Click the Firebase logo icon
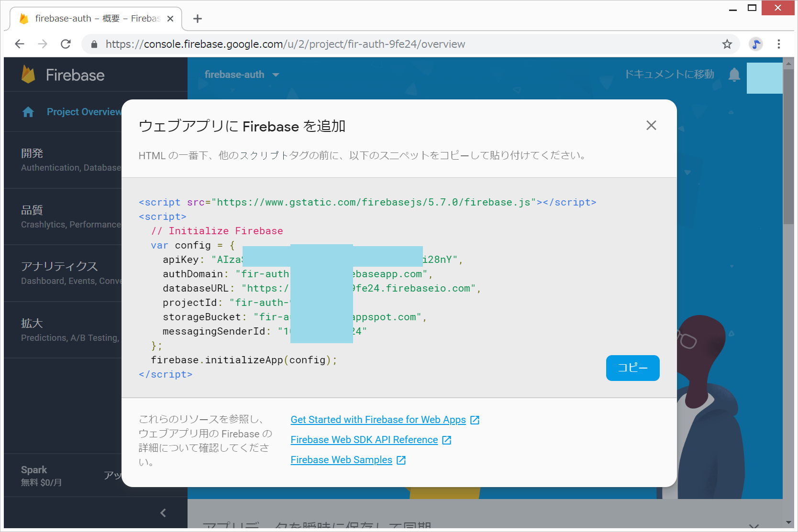The image size is (798, 532). point(29,75)
